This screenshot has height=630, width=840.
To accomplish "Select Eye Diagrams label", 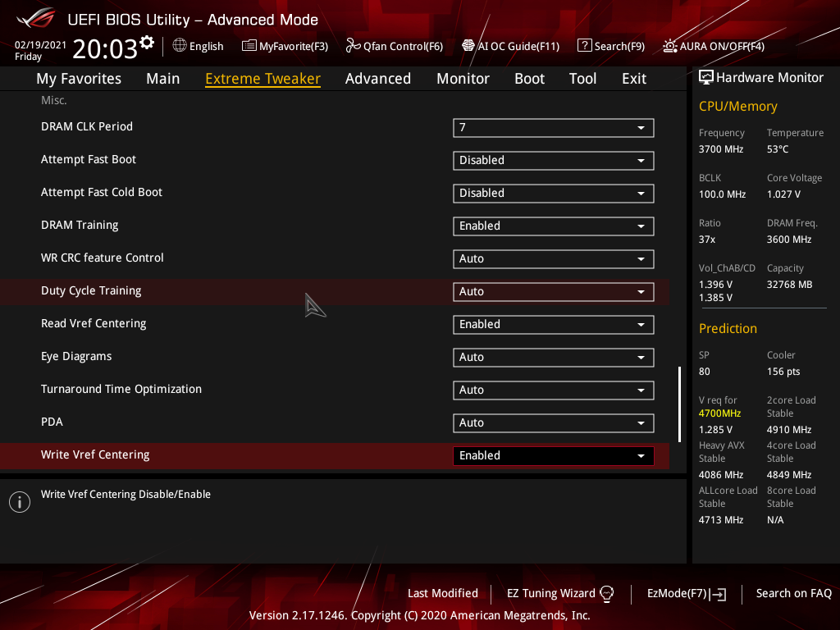I will click(76, 356).
